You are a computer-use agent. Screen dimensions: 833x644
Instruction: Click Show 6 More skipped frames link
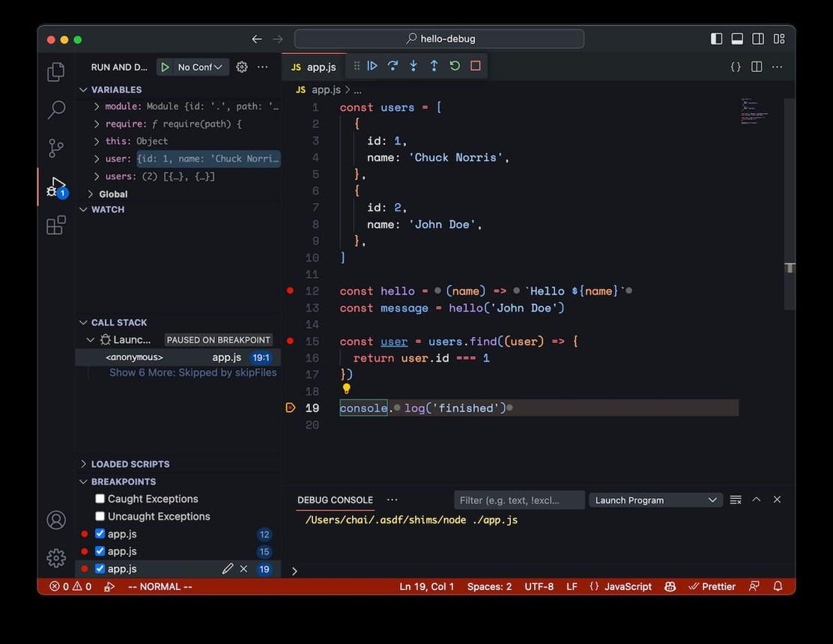pos(193,373)
